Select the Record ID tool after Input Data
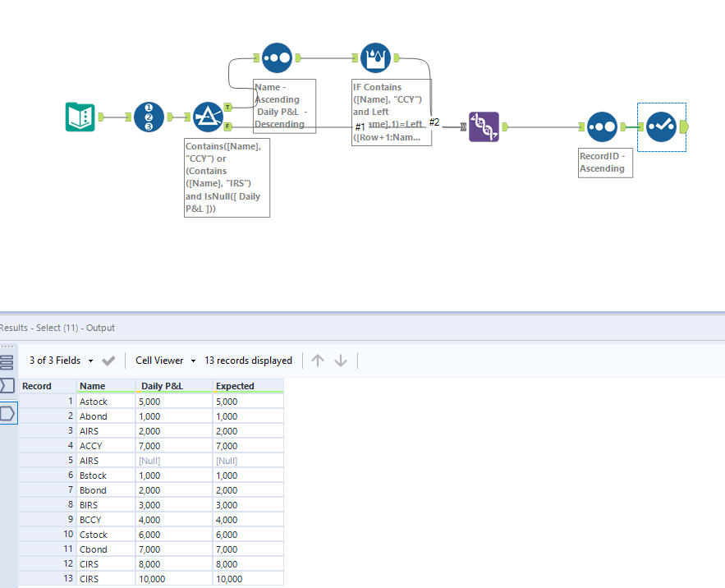The image size is (725, 588). click(x=149, y=117)
